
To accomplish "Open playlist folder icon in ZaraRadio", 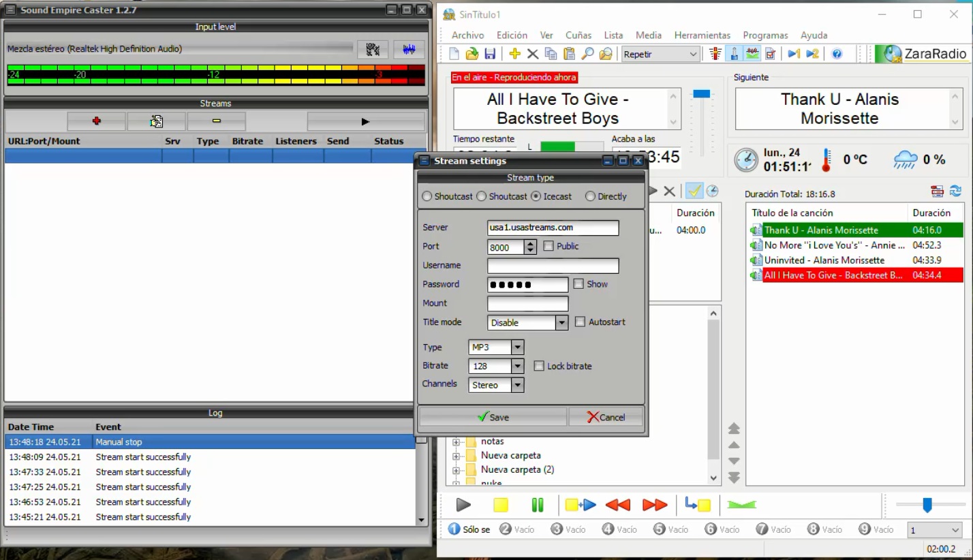I will (x=472, y=54).
